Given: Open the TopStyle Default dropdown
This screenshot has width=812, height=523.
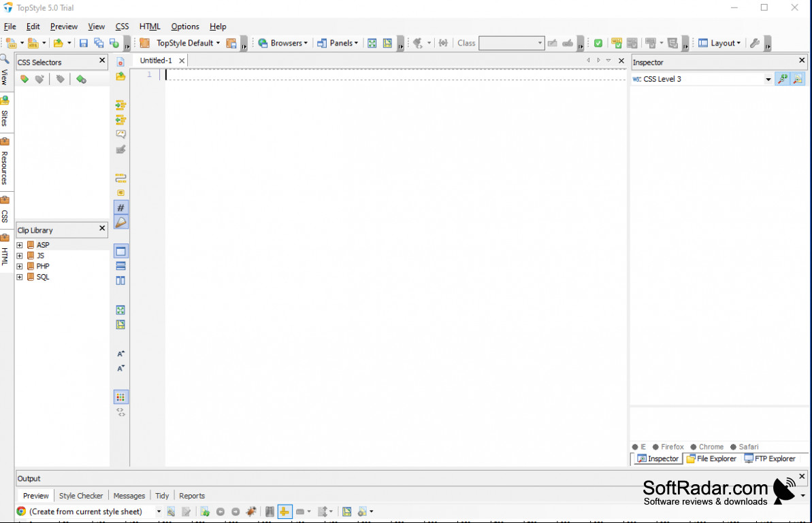Looking at the screenshot, I should tap(189, 43).
